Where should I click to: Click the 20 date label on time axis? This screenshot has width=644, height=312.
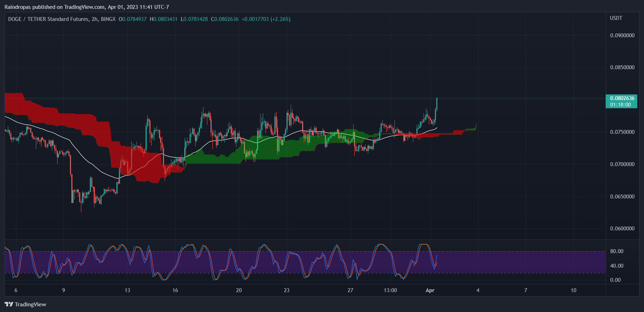(x=239, y=290)
